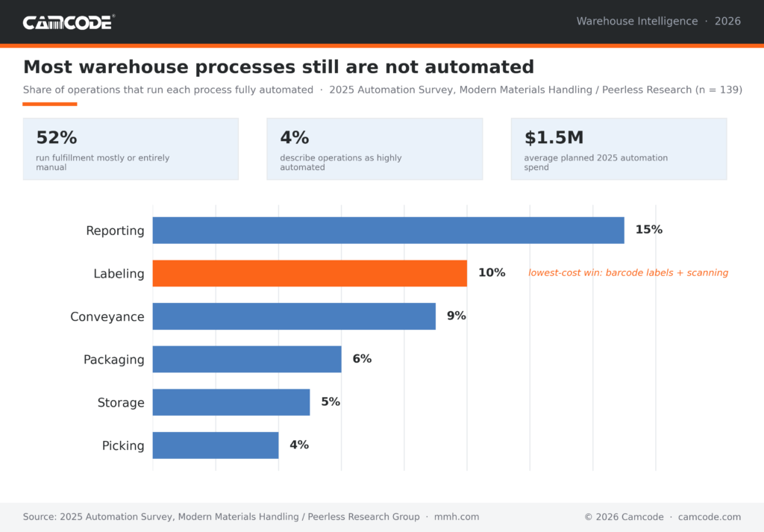Click the '5%' value label
The width and height of the screenshot is (764, 532).
pos(331,401)
